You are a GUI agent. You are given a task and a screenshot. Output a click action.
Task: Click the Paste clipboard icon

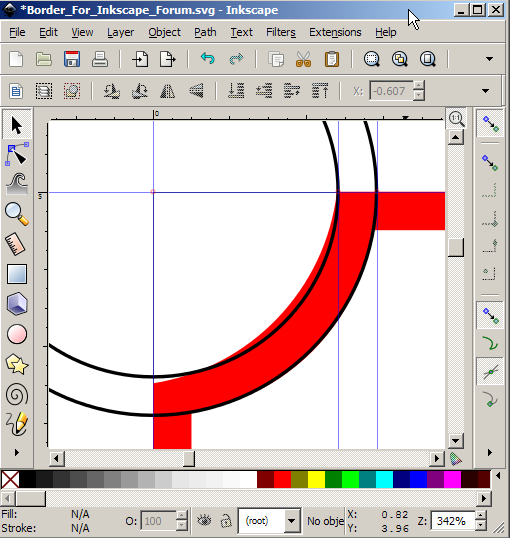point(332,59)
